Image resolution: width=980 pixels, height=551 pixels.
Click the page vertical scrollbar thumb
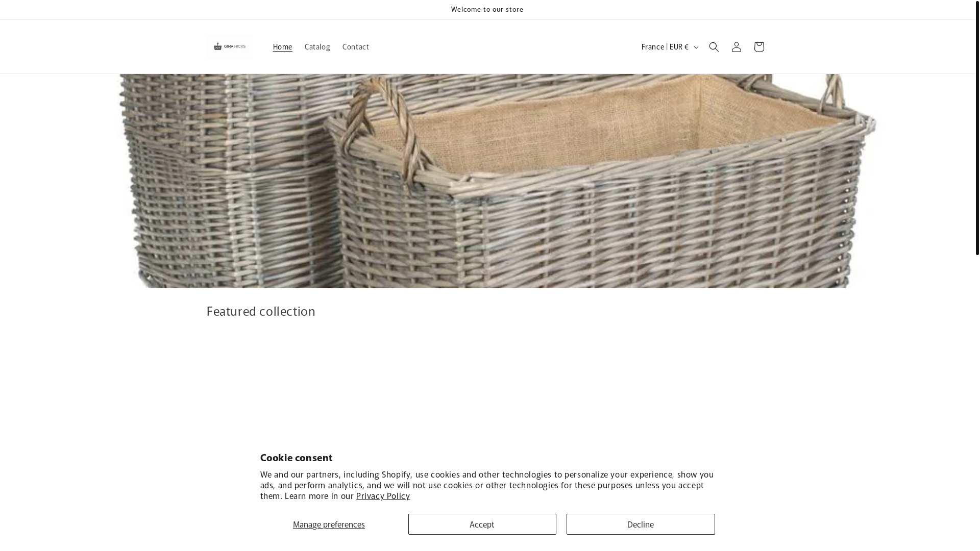(x=977, y=128)
